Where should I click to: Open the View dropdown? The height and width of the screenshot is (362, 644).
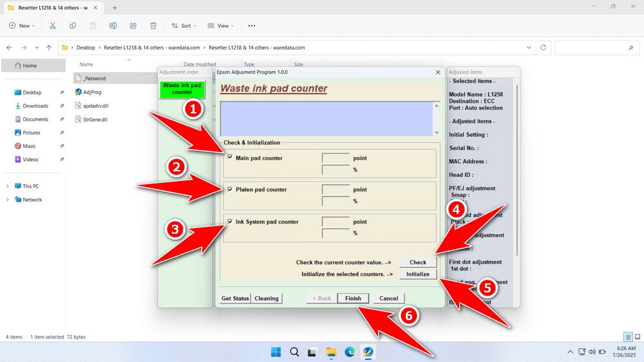pos(220,26)
